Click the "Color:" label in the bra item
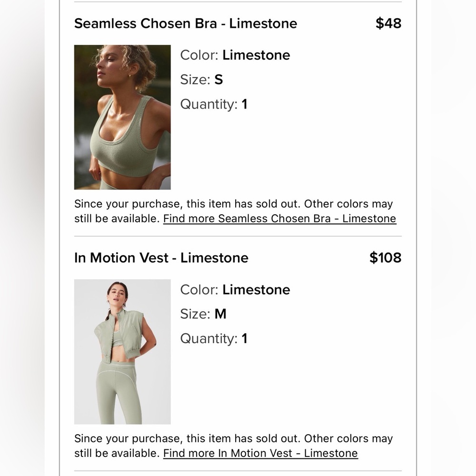Image resolution: width=476 pixels, height=476 pixels. 199,55
